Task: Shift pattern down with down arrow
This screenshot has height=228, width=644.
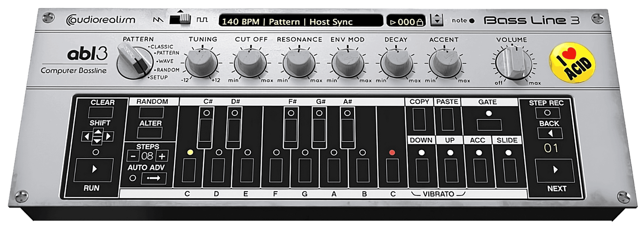Action: [x=98, y=140]
